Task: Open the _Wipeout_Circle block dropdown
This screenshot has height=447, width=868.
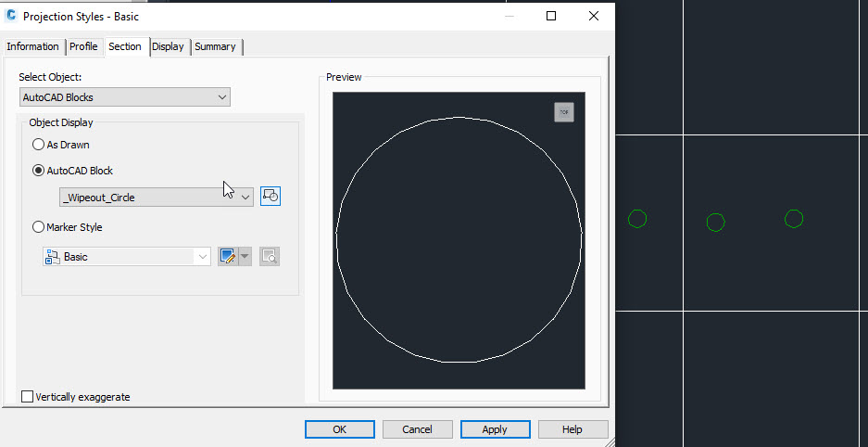Action: pos(157,198)
